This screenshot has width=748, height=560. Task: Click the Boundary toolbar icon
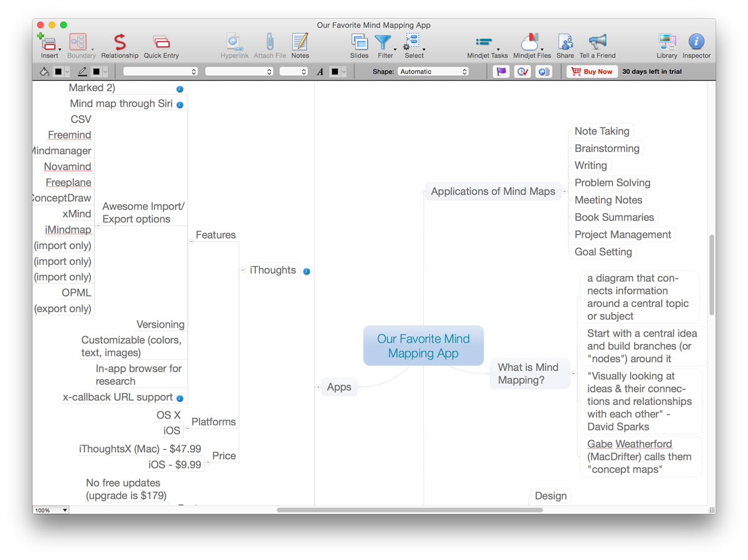click(78, 42)
